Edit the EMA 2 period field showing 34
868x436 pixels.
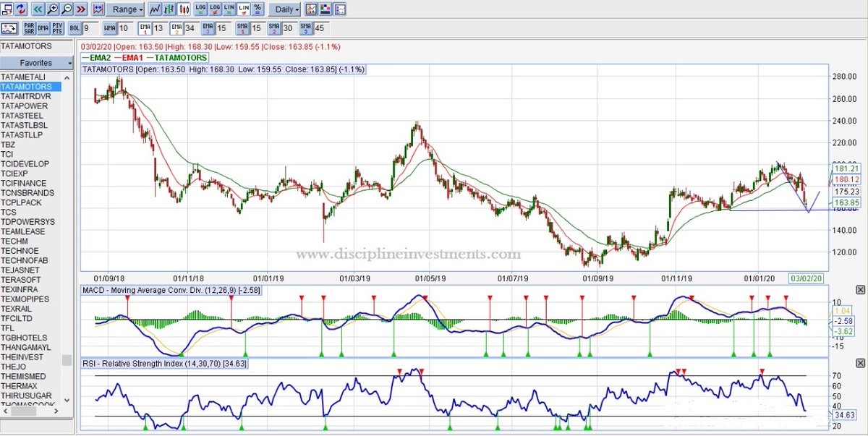191,28
